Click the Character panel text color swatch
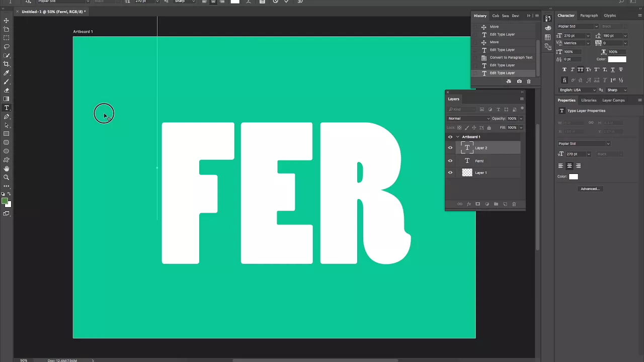The width and height of the screenshot is (644, 362). (617, 59)
